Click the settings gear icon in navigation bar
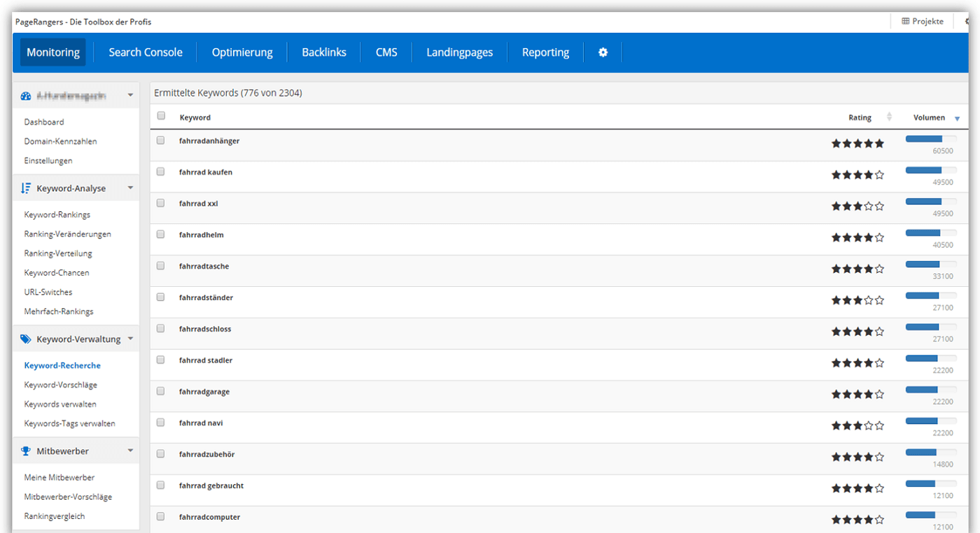This screenshot has width=980, height=533. (x=603, y=52)
